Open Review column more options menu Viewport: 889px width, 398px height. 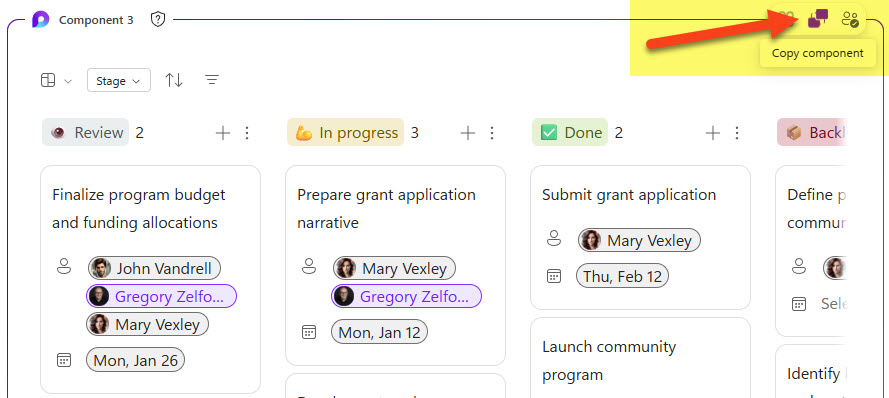pos(247,133)
